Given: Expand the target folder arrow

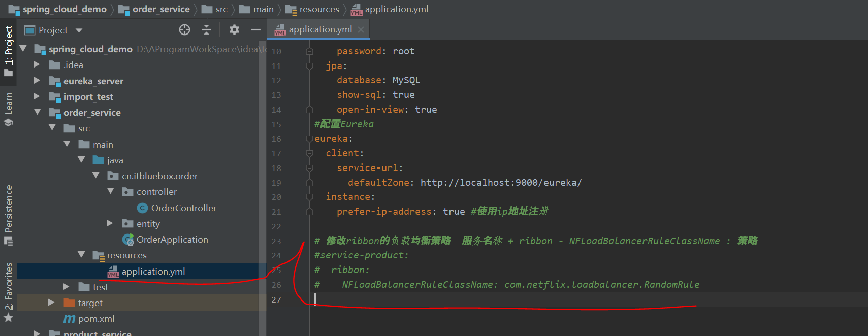Looking at the screenshot, I should coord(51,303).
